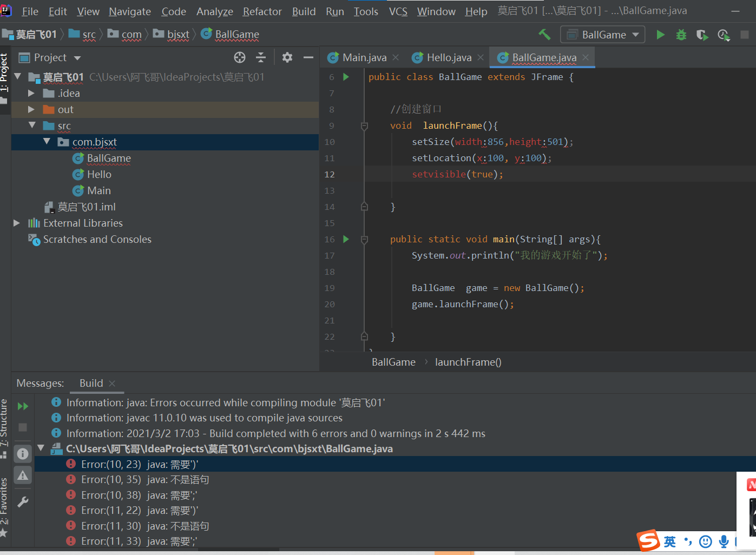The width and height of the screenshot is (756, 555).
Task: Locate current file with crosshair icon
Action: click(240, 57)
